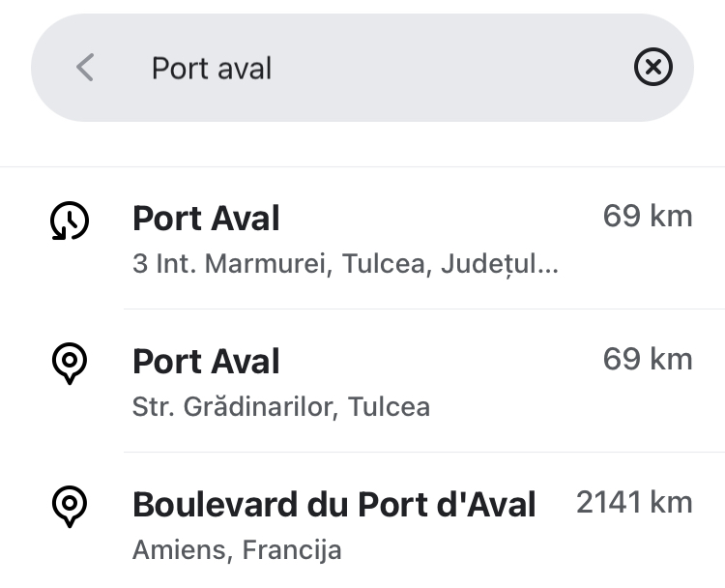Select the recent Port Aval result

(x=362, y=238)
